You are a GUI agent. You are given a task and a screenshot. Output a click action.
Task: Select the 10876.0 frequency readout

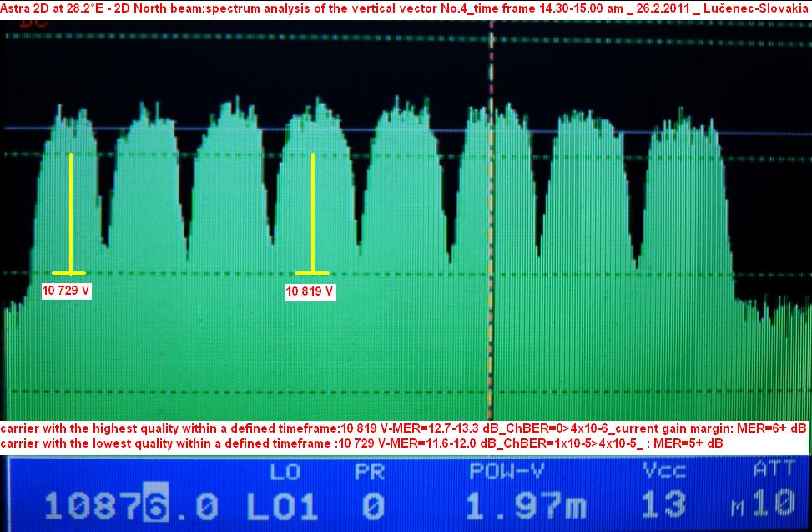[x=131, y=506]
